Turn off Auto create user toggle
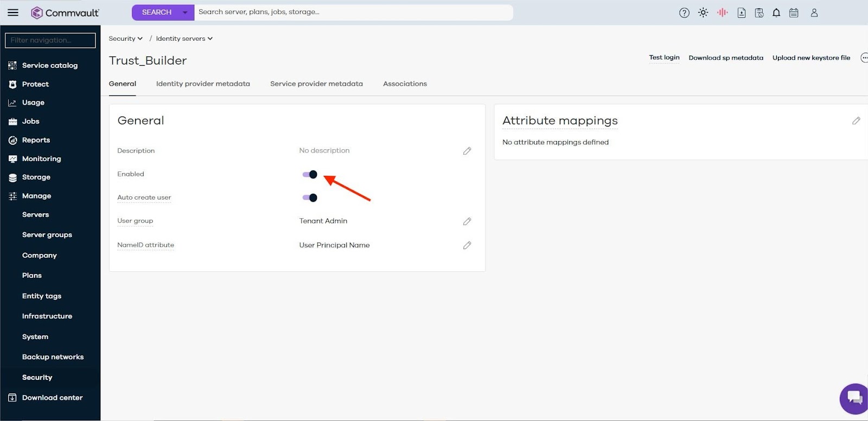 pyautogui.click(x=310, y=198)
